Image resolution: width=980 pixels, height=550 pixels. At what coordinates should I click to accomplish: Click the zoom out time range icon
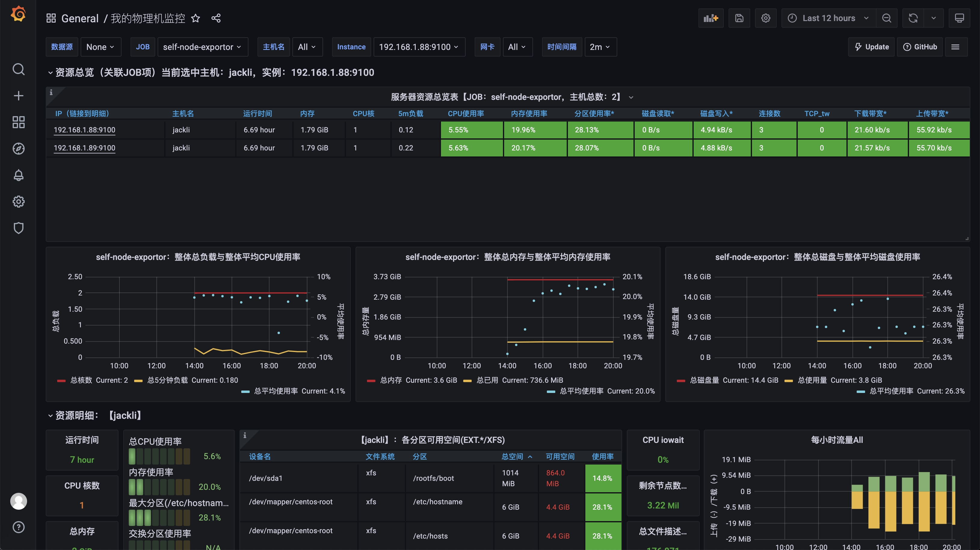coord(886,18)
